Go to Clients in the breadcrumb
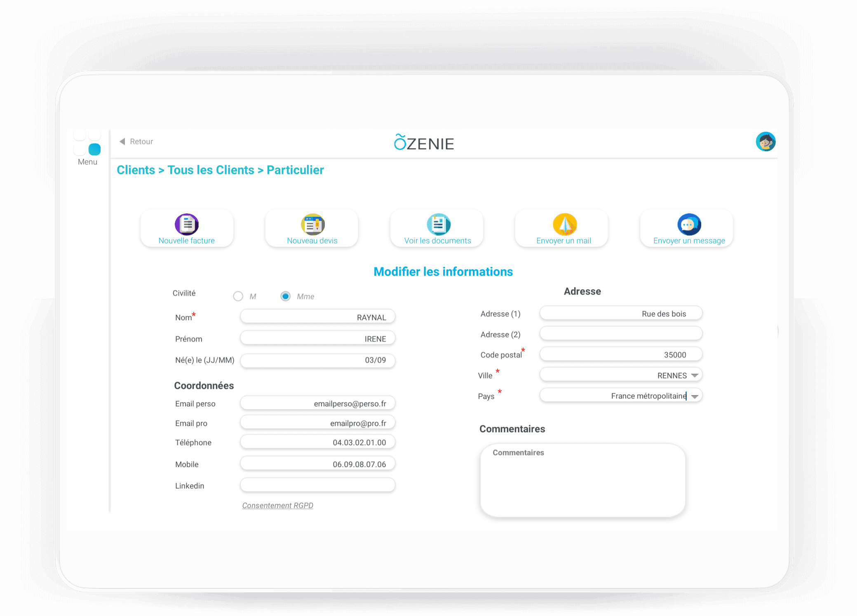Screen dimensions: 857x616 [136, 170]
